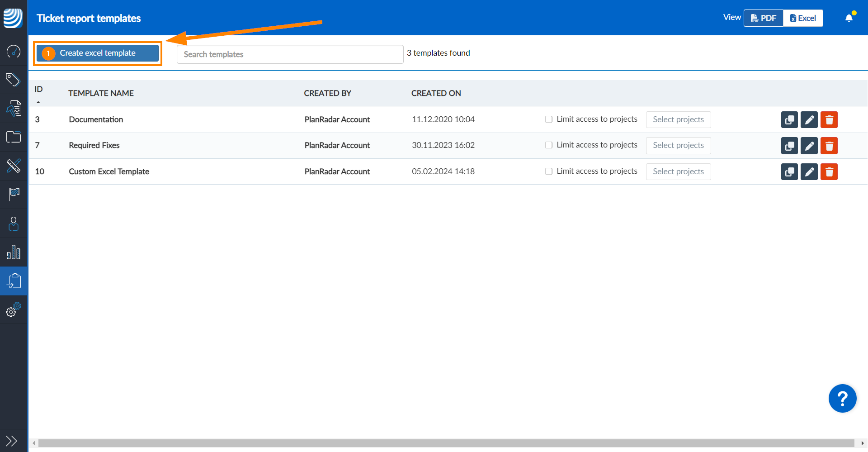
Task: Select the tickets tag icon in the sidebar
Action: [x=14, y=80]
